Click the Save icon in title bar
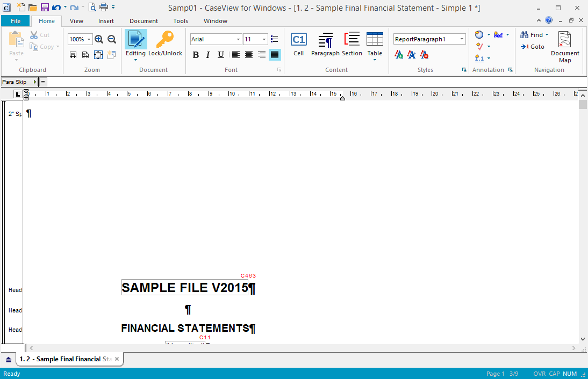Viewport: 588px width, 379px height. [45, 7]
